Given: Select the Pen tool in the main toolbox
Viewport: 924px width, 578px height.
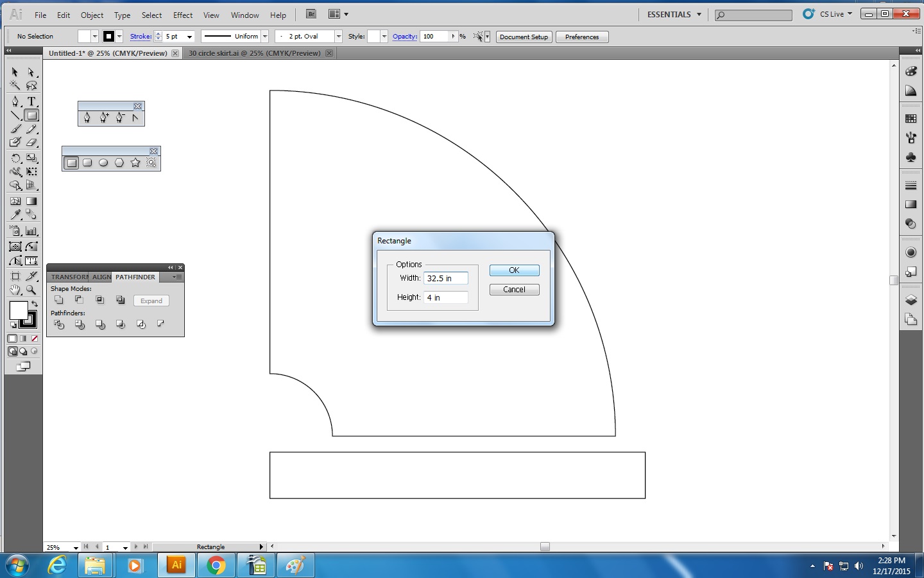Looking at the screenshot, I should 15,101.
